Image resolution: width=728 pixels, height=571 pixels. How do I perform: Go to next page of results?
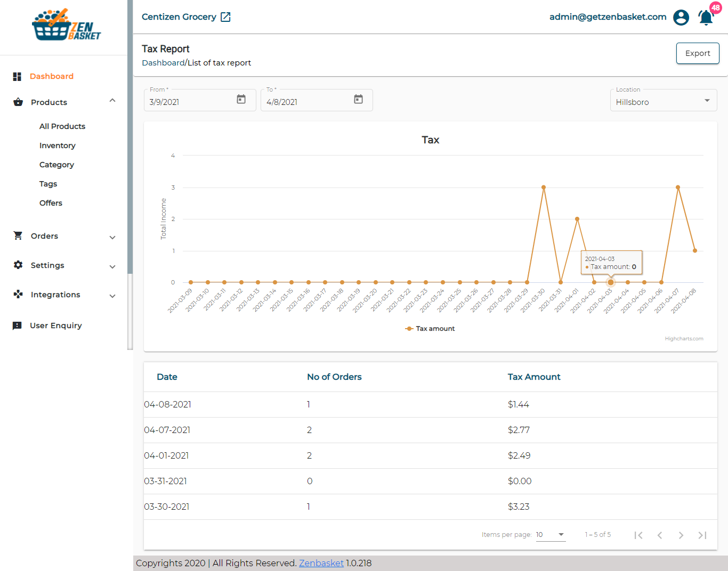681,535
